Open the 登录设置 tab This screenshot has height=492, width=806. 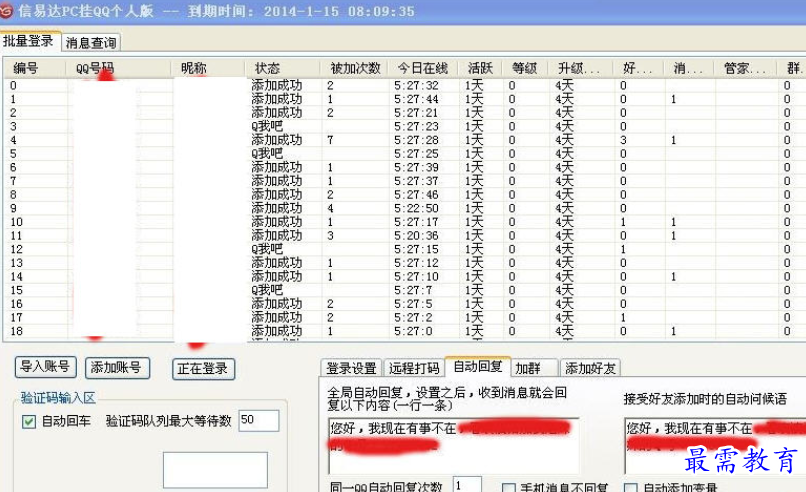(x=352, y=368)
